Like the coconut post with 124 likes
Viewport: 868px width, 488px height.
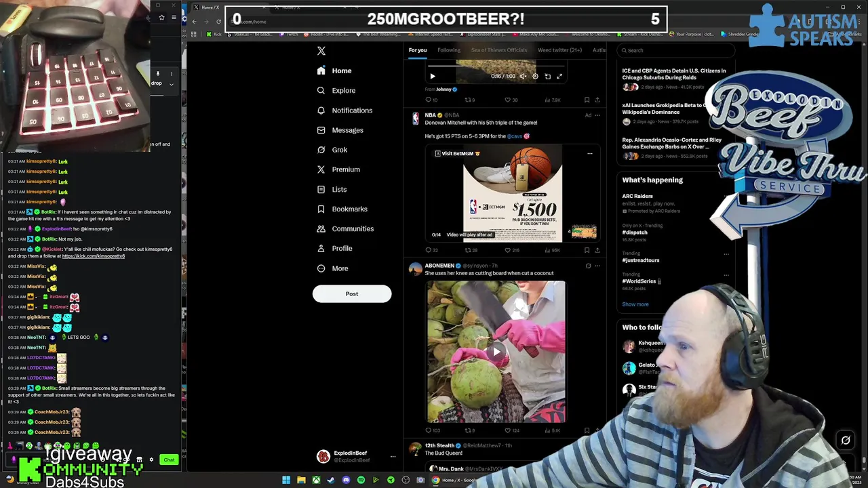click(512, 430)
